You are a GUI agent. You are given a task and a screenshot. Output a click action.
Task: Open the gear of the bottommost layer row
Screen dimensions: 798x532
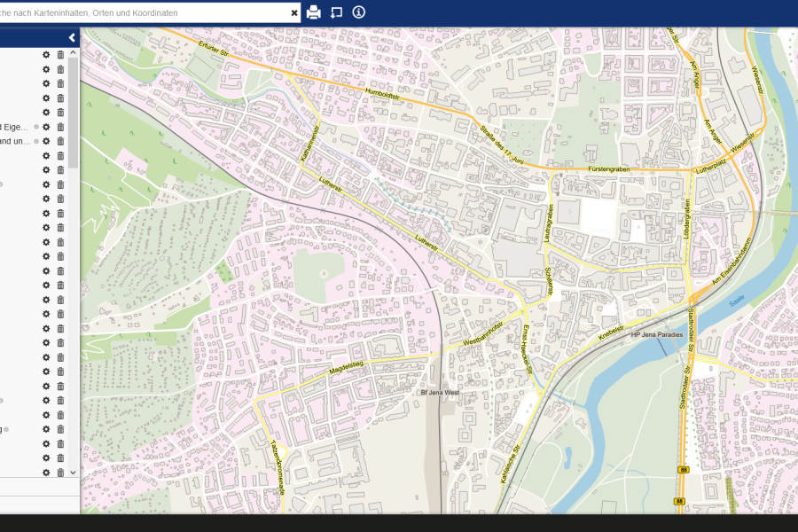point(46,473)
